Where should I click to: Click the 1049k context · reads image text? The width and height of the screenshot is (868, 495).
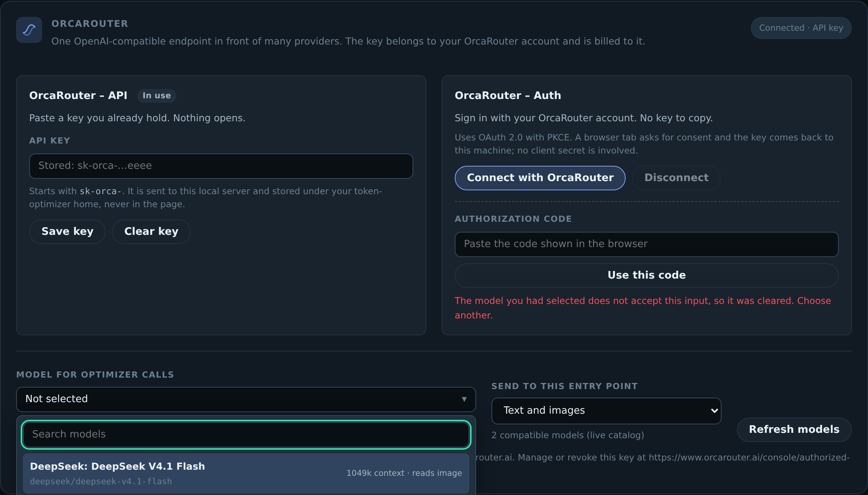(x=404, y=473)
